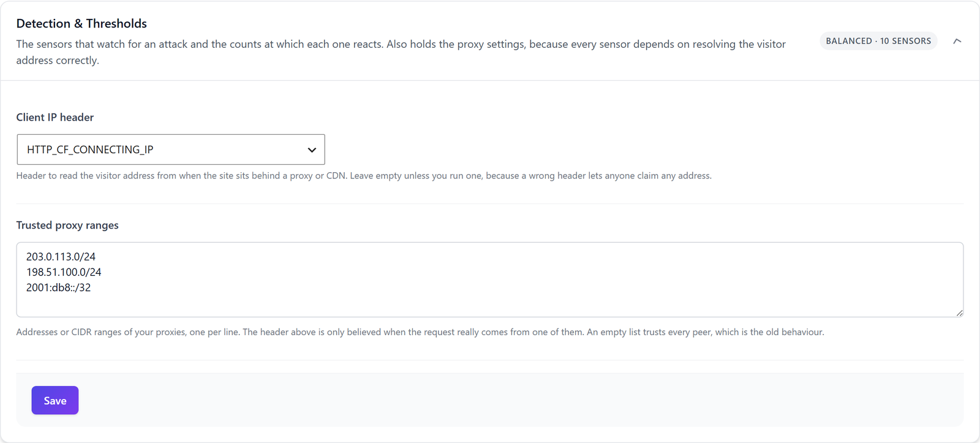Click the 2001:db8::/32 proxy range line
Viewport: 980px width, 443px height.
tap(58, 287)
